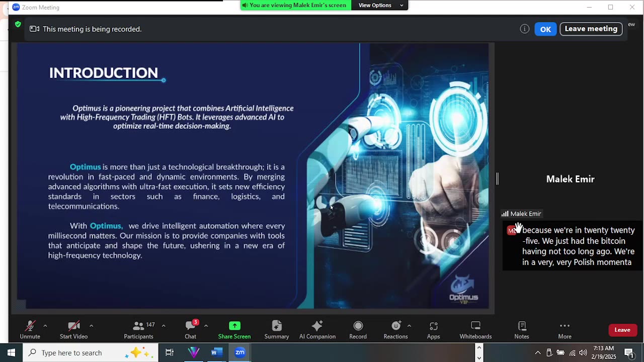
Task: Click the recording camera icon in banner
Action: (34, 29)
